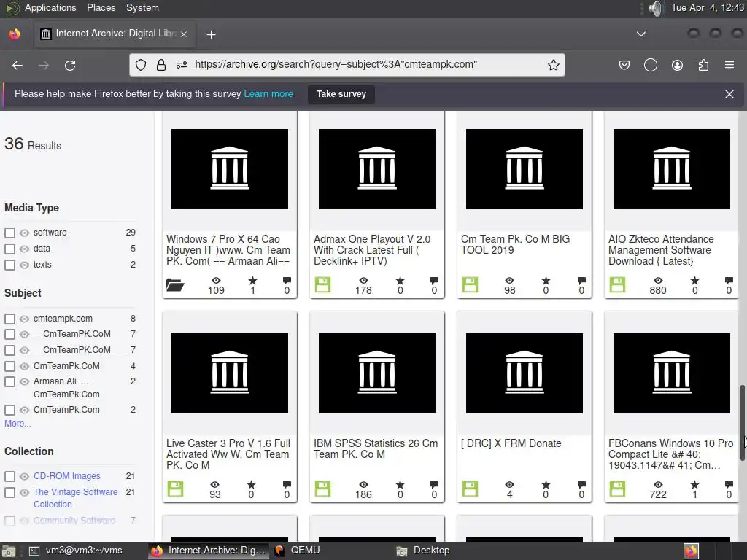Screen dimensions: 747x560
Task: Open Firefox account icon in toolbar
Action: 677,65
